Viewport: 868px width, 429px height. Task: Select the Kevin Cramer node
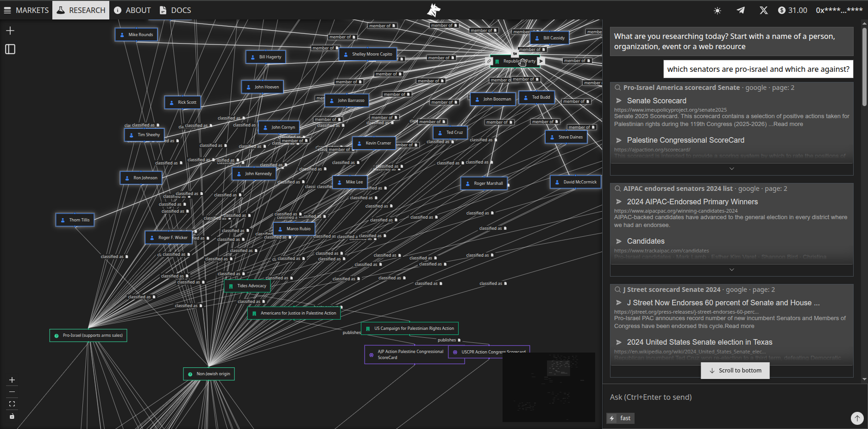coord(374,143)
